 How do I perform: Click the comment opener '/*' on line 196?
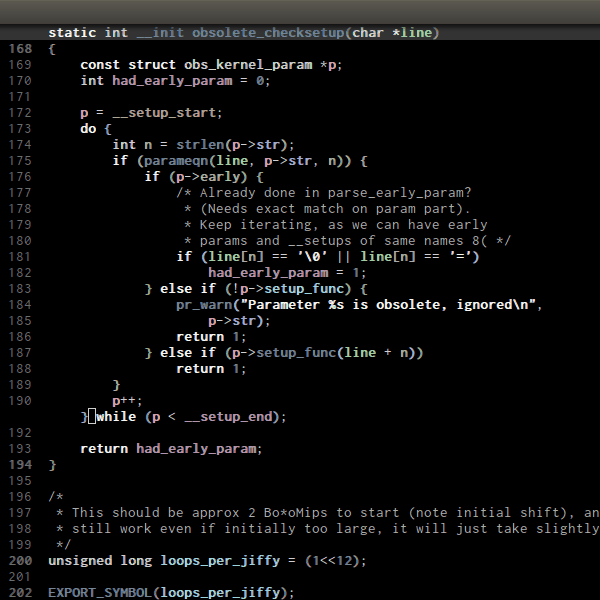[56, 497]
